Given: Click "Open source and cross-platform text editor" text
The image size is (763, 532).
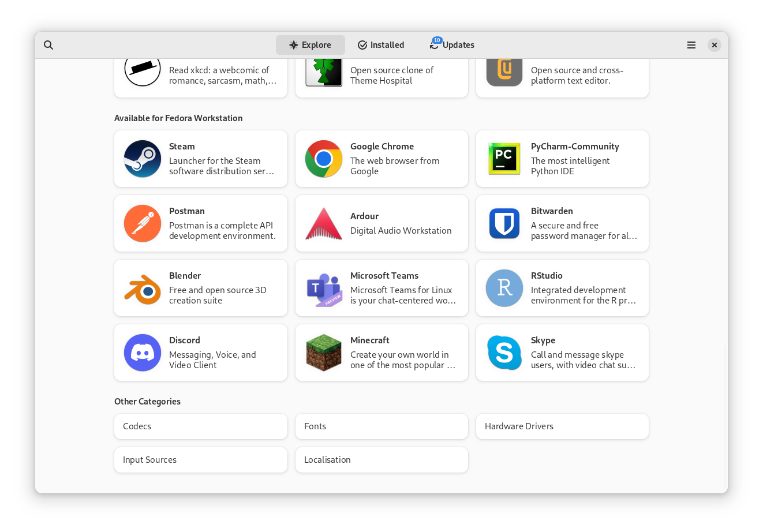Looking at the screenshot, I should point(577,76).
